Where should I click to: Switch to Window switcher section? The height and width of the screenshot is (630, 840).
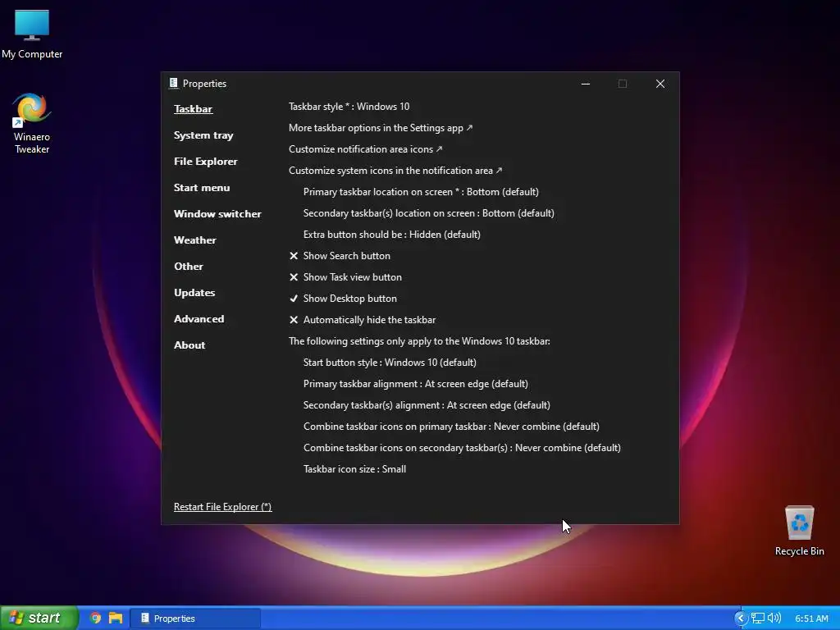217,214
